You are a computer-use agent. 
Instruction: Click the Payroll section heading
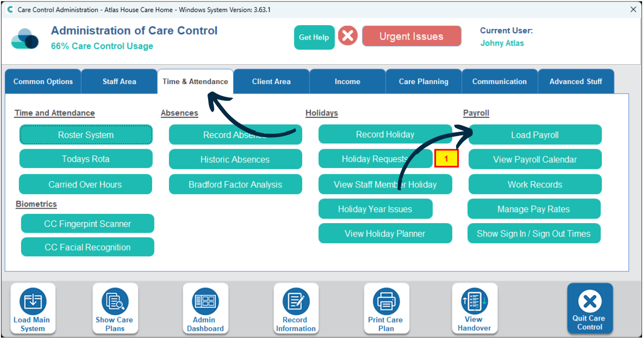tap(476, 113)
